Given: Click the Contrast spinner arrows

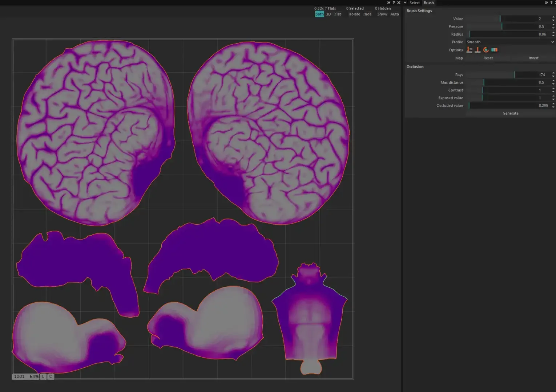Looking at the screenshot, I should [553, 90].
